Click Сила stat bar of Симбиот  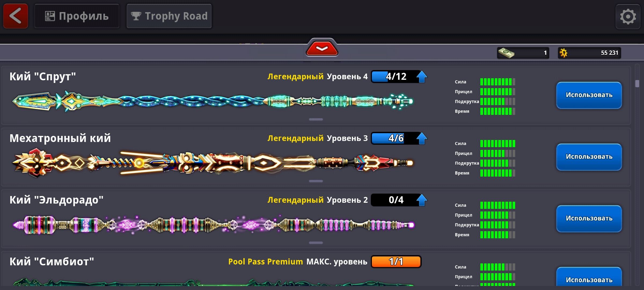click(498, 267)
